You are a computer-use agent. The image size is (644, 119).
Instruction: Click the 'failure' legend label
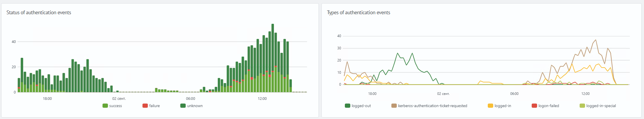(x=154, y=106)
